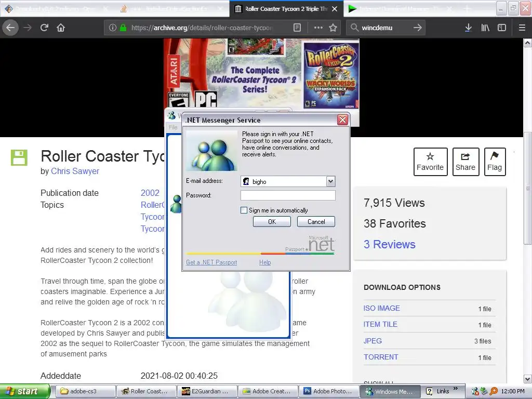This screenshot has width=532, height=399.
Task: Expand the E-mail address dropdown arrow
Action: coord(330,181)
